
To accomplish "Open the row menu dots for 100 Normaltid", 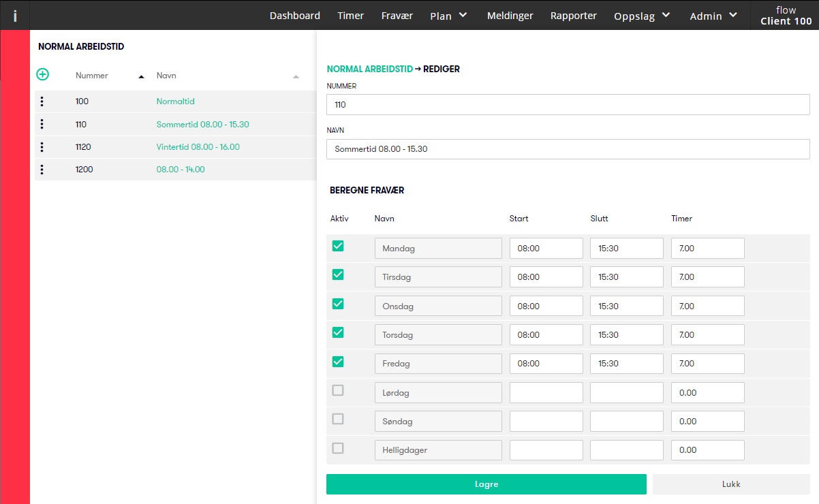I will 42,101.
